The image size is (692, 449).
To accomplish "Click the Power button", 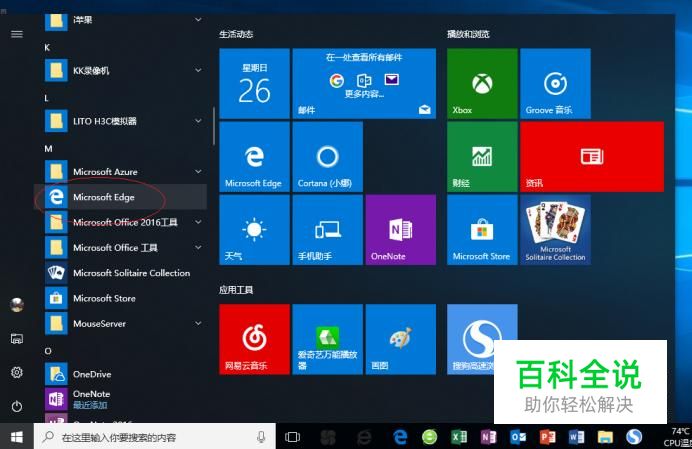I will (17, 406).
